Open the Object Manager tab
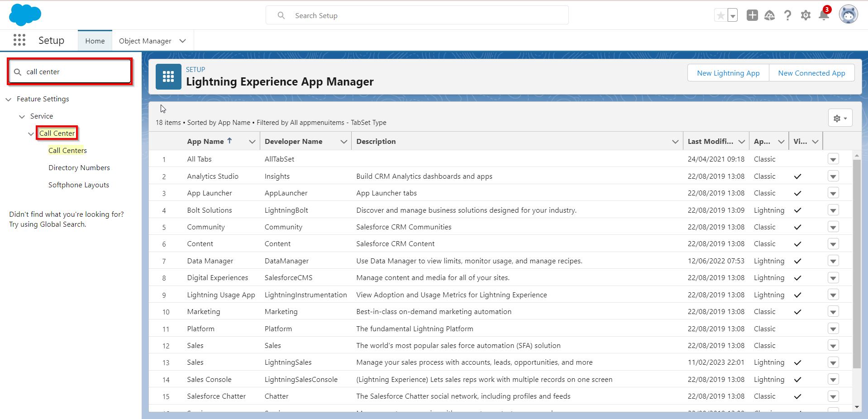The width and height of the screenshot is (868, 419). click(x=145, y=41)
